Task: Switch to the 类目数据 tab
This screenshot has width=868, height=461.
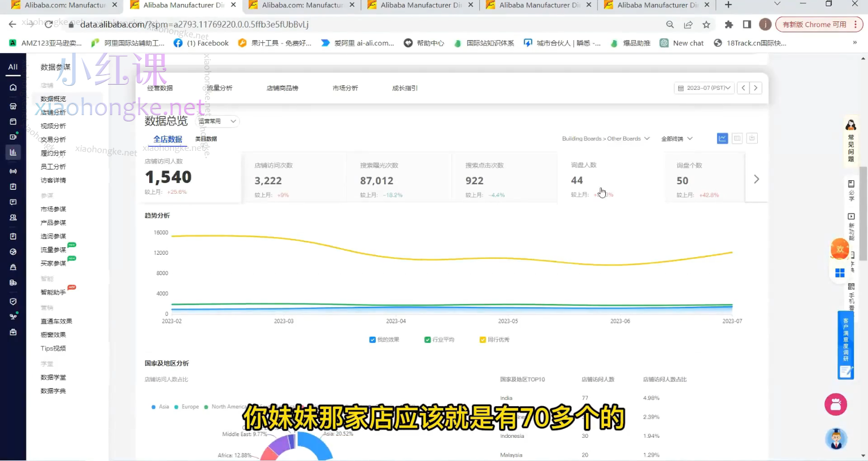Action: 205,138
